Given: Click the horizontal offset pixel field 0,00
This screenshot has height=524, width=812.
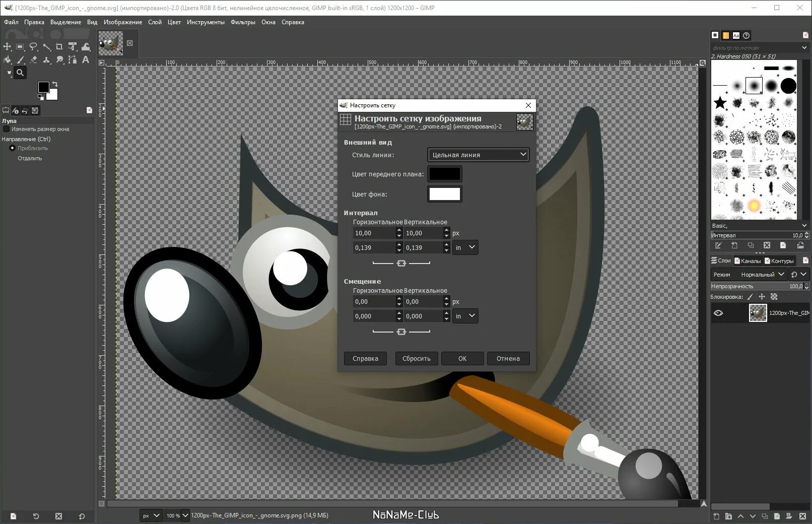Looking at the screenshot, I should (374, 301).
